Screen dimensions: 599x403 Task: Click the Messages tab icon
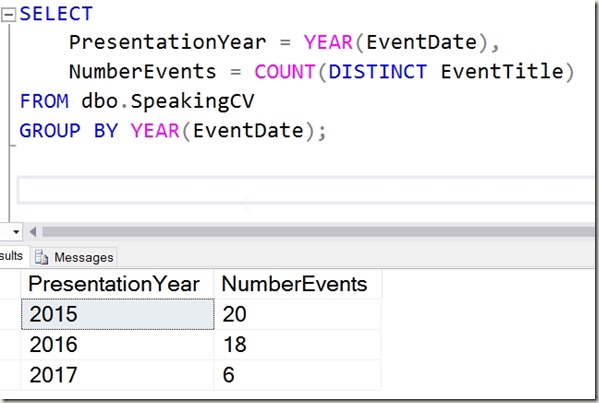(x=41, y=257)
